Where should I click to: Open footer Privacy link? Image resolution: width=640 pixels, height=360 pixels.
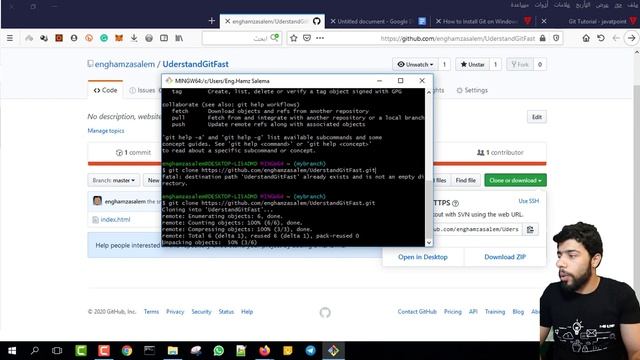[x=175, y=312]
